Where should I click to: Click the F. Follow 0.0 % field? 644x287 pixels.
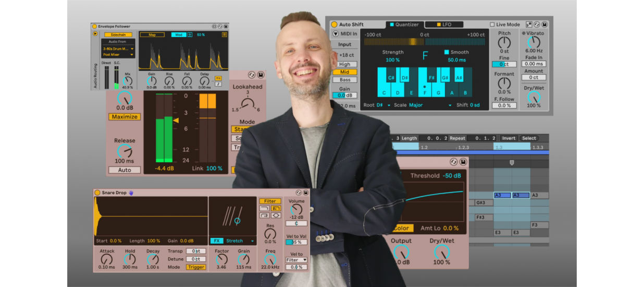tap(504, 105)
